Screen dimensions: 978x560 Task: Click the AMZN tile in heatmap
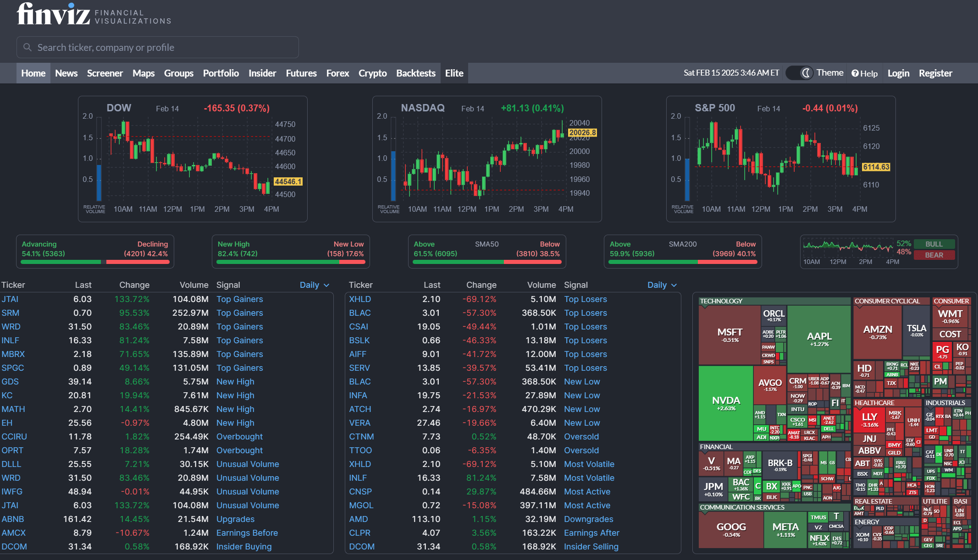pos(878,332)
